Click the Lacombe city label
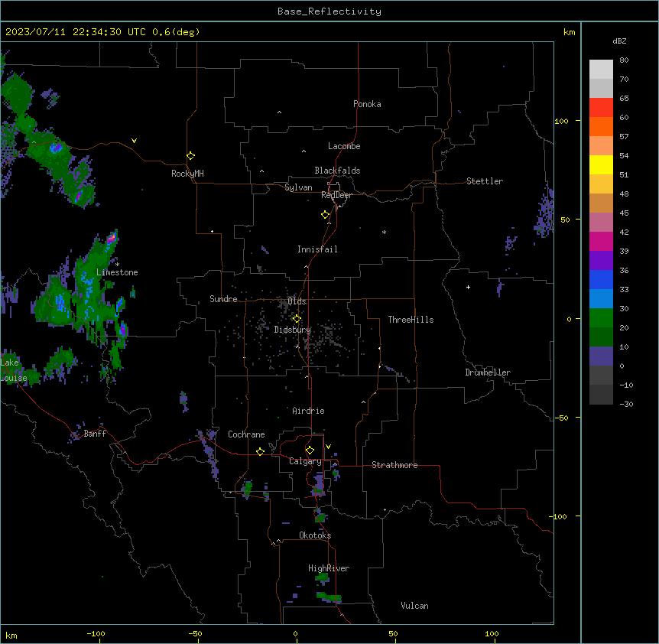The width and height of the screenshot is (659, 644). (344, 146)
